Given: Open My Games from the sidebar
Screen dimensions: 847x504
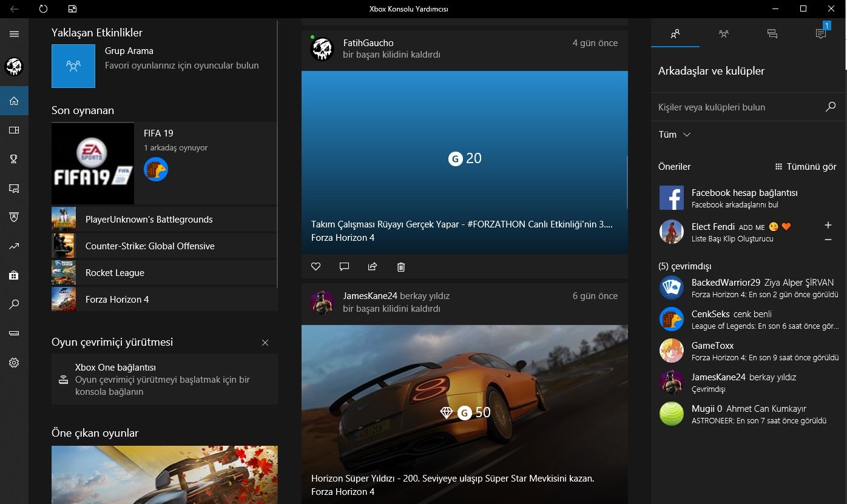Looking at the screenshot, I should coord(14,130).
